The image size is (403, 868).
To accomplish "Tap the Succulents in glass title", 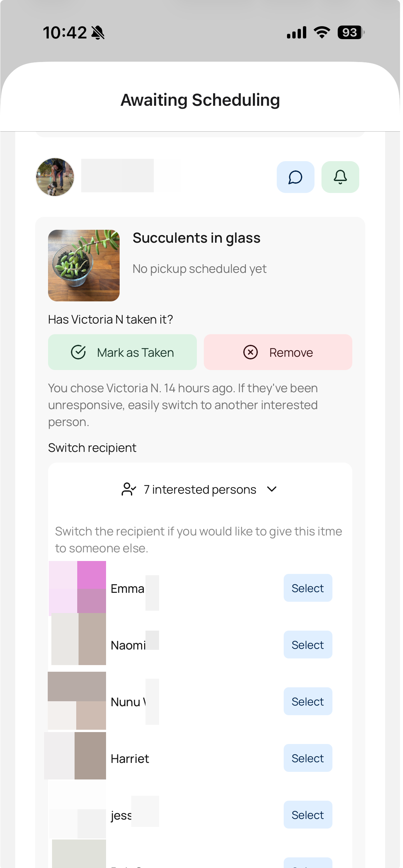I will coord(197,238).
